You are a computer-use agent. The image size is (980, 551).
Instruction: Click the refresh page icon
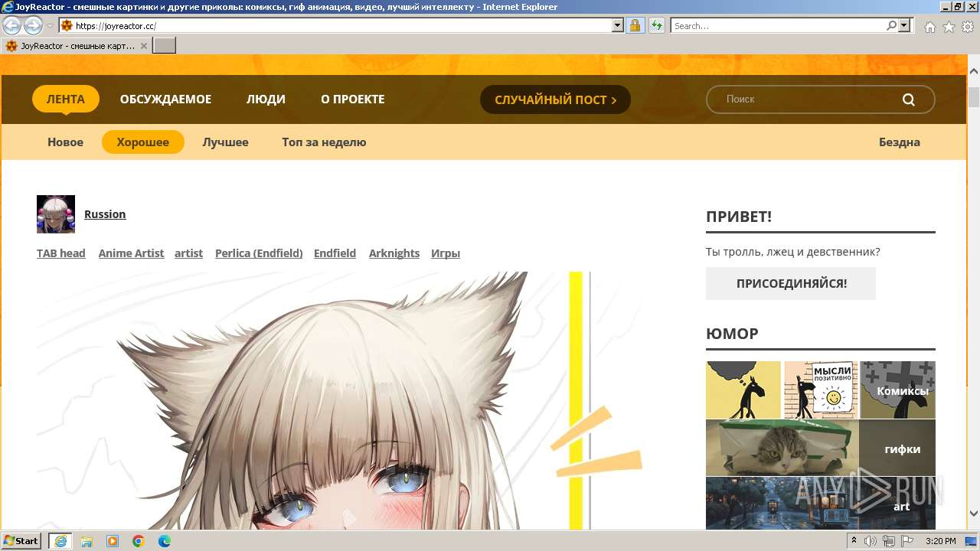point(656,26)
